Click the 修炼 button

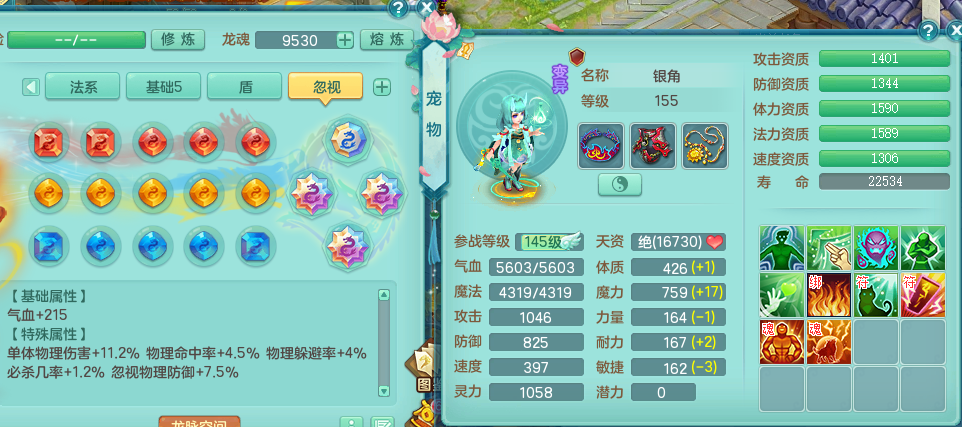[178, 40]
